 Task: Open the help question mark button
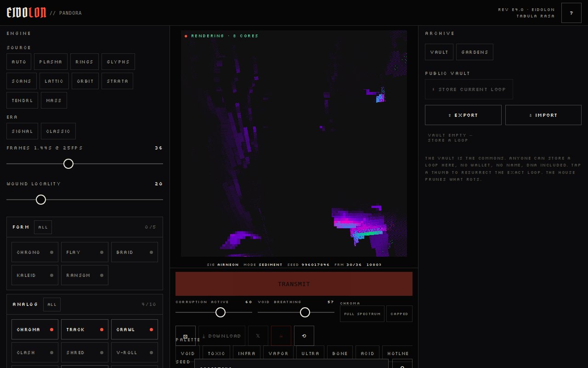[571, 13]
